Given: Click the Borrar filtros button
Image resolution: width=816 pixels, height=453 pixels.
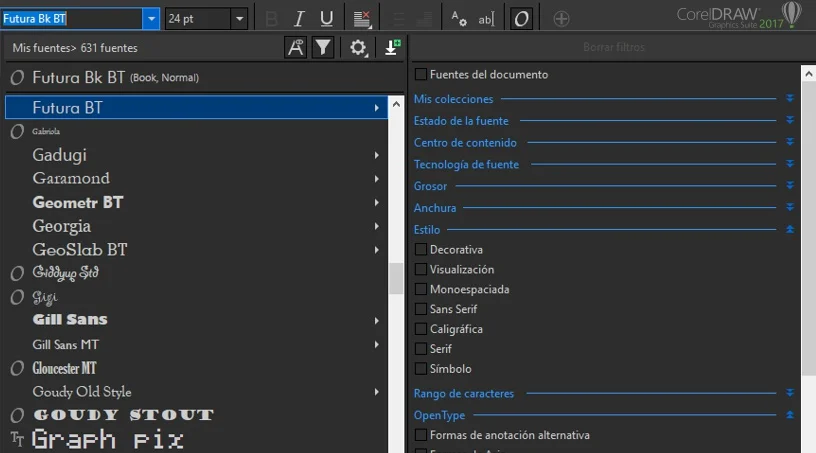Looking at the screenshot, I should pyautogui.click(x=614, y=47).
